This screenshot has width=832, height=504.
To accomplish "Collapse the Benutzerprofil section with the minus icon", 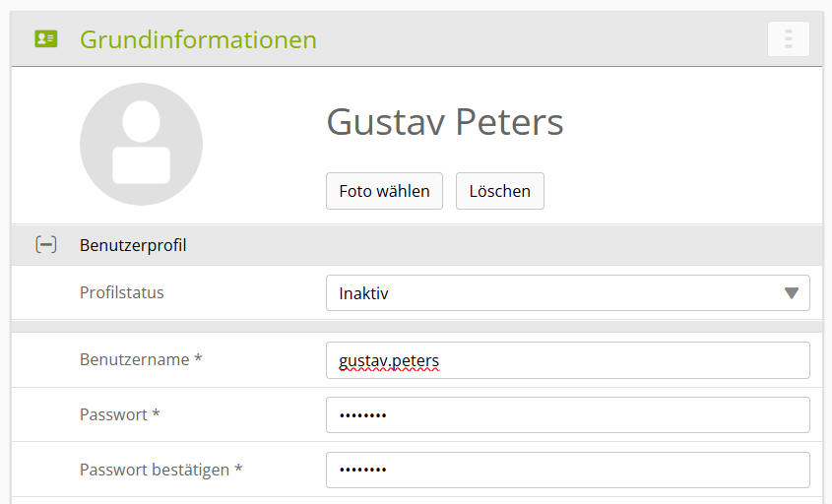I will point(45,245).
